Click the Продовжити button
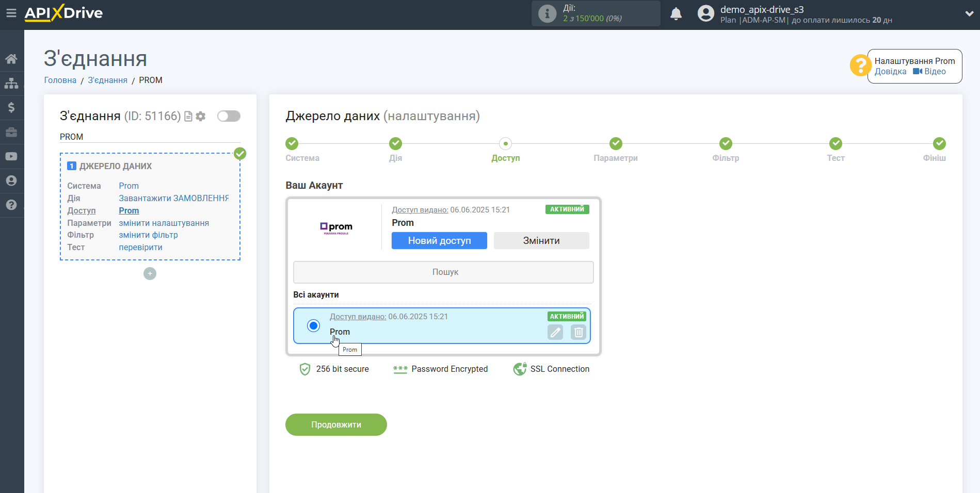 (x=336, y=424)
